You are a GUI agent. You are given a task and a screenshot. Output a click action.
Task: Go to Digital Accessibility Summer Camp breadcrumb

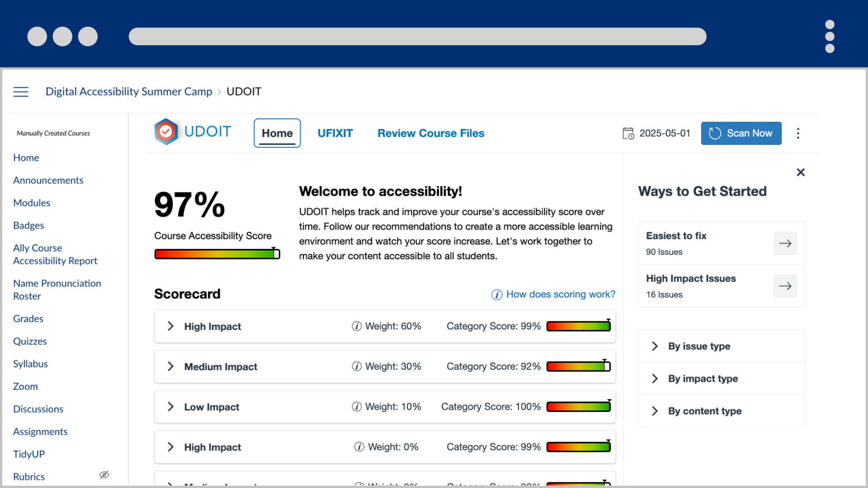129,92
